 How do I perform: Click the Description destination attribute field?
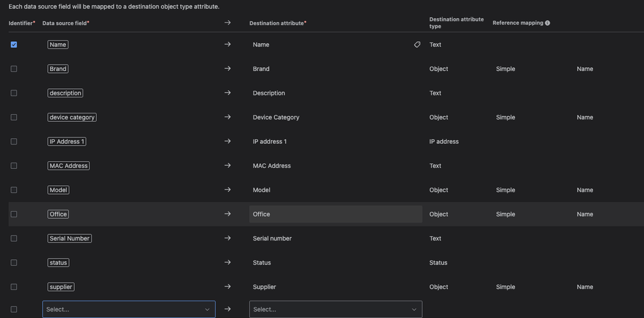(x=336, y=93)
